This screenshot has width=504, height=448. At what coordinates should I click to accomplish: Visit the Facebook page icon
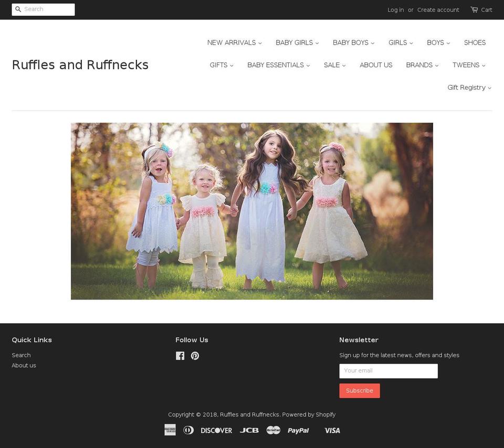coord(180,356)
